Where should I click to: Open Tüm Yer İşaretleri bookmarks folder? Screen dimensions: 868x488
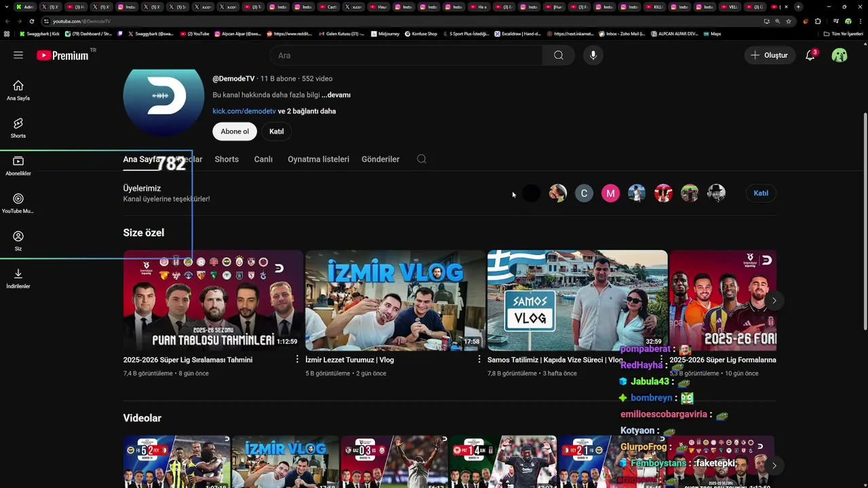[844, 33]
